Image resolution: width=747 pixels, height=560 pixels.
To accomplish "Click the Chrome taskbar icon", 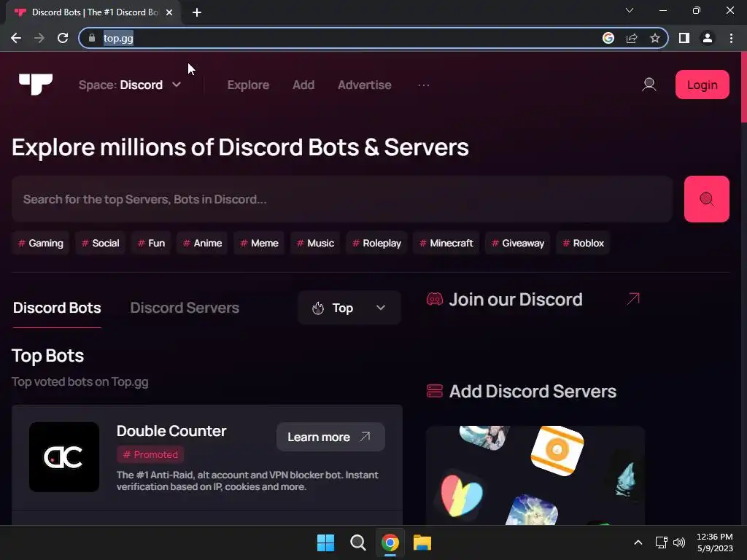I will 390,542.
